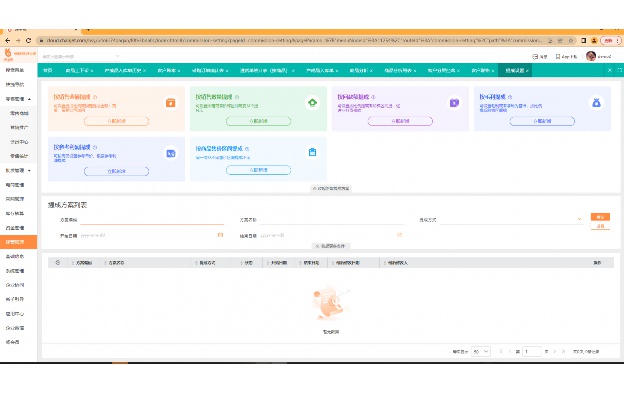Close all tabs with the tab bar X
624x393 pixels.
[609, 70]
